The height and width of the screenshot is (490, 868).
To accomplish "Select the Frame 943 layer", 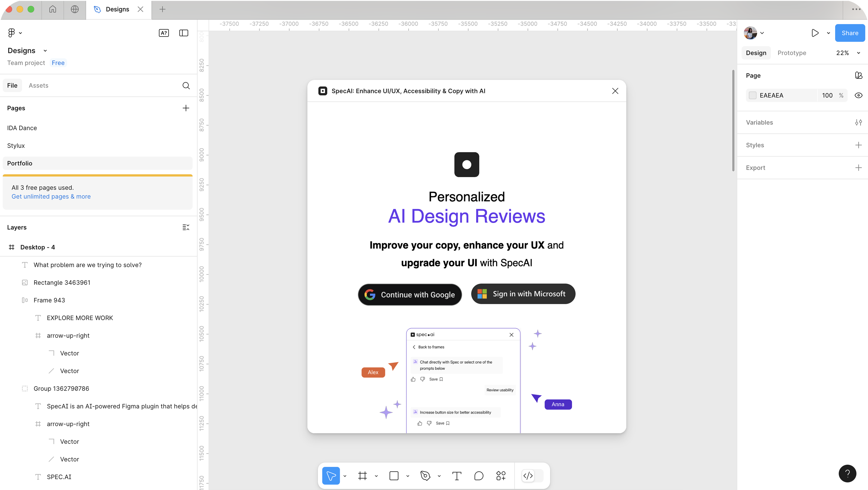I will click(98, 300).
